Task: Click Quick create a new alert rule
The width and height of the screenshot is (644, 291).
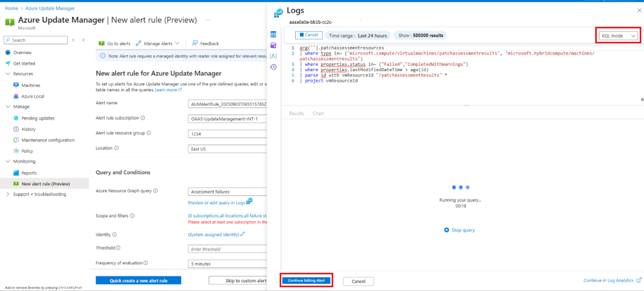Action: (138, 280)
